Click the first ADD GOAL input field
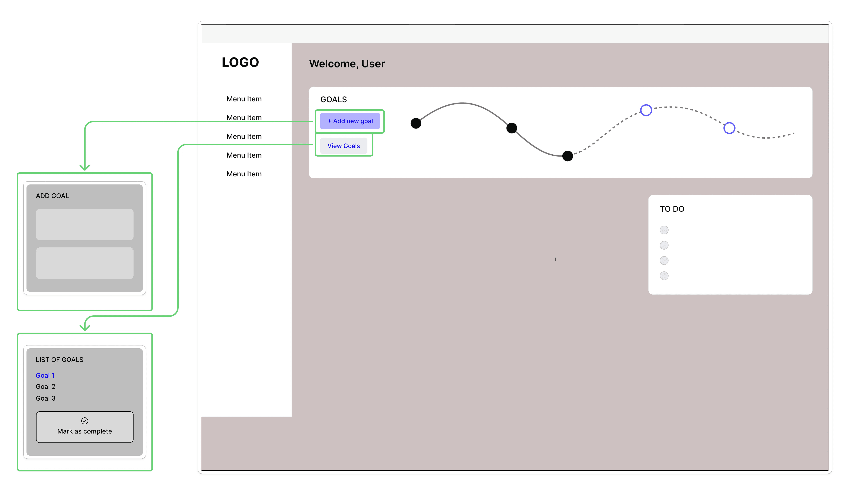852x504 pixels. click(x=85, y=225)
